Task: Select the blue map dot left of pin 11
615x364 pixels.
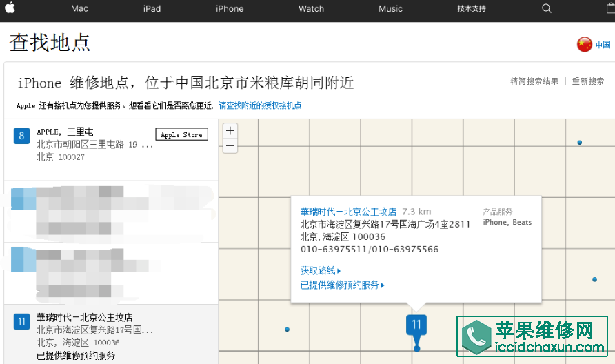Action: pos(287,330)
